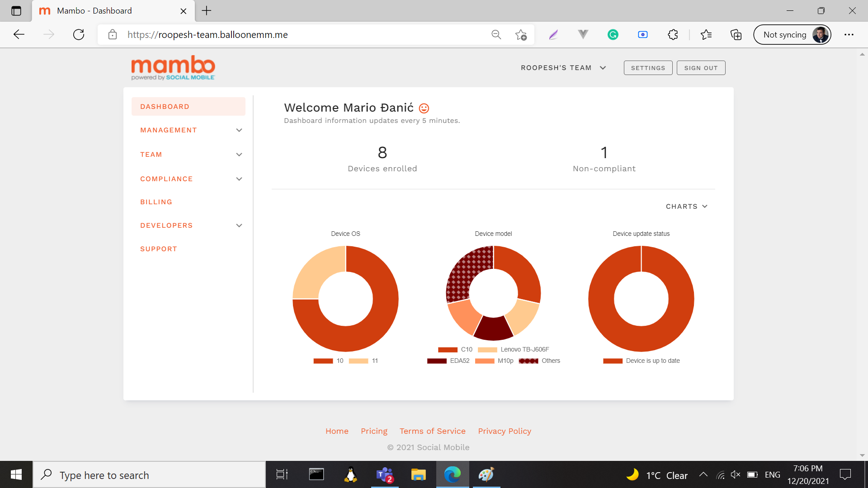The image size is (868, 488).
Task: Click the Mambo logo
Action: [173, 68]
